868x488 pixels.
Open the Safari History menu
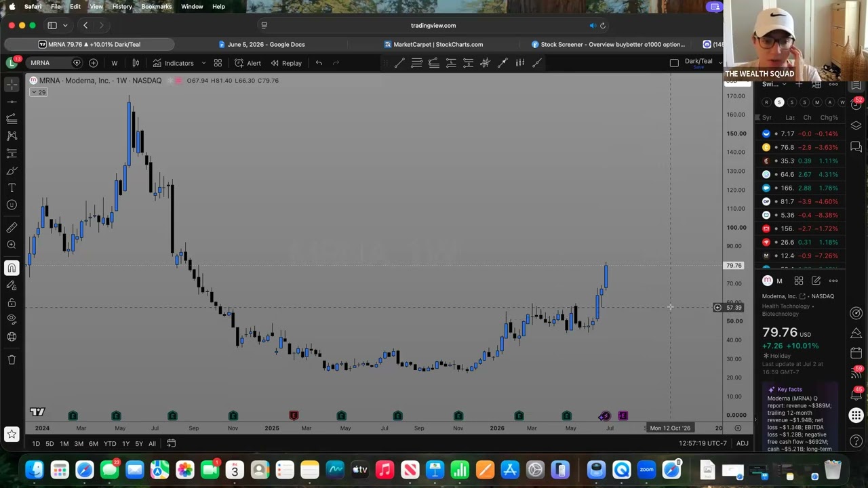tap(122, 7)
